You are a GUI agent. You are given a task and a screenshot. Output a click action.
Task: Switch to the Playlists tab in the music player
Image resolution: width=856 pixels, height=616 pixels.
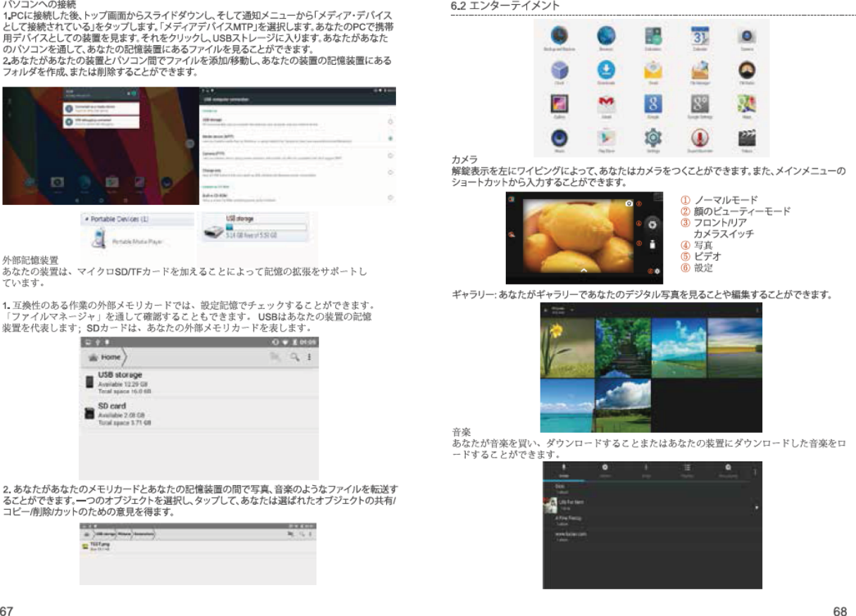686,471
